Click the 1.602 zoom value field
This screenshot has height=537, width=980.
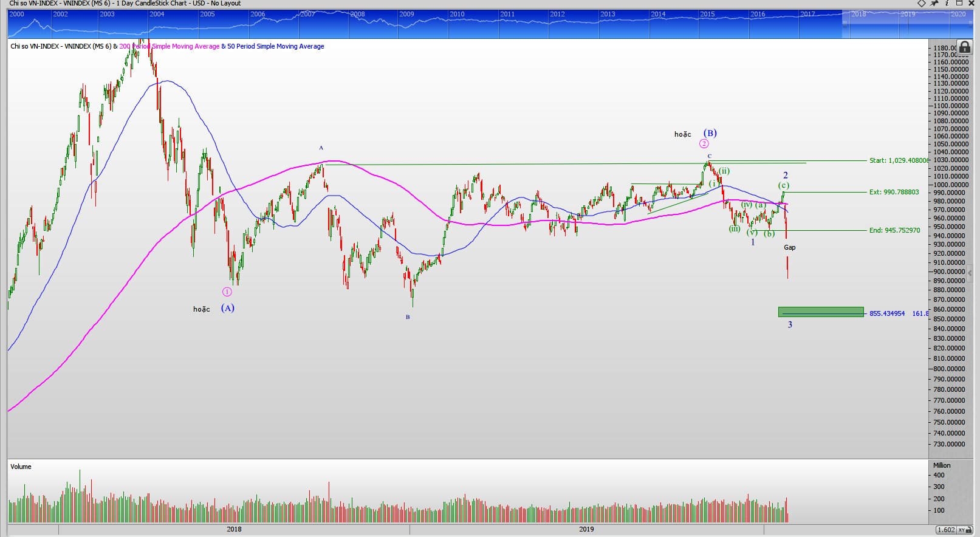[x=946, y=530]
